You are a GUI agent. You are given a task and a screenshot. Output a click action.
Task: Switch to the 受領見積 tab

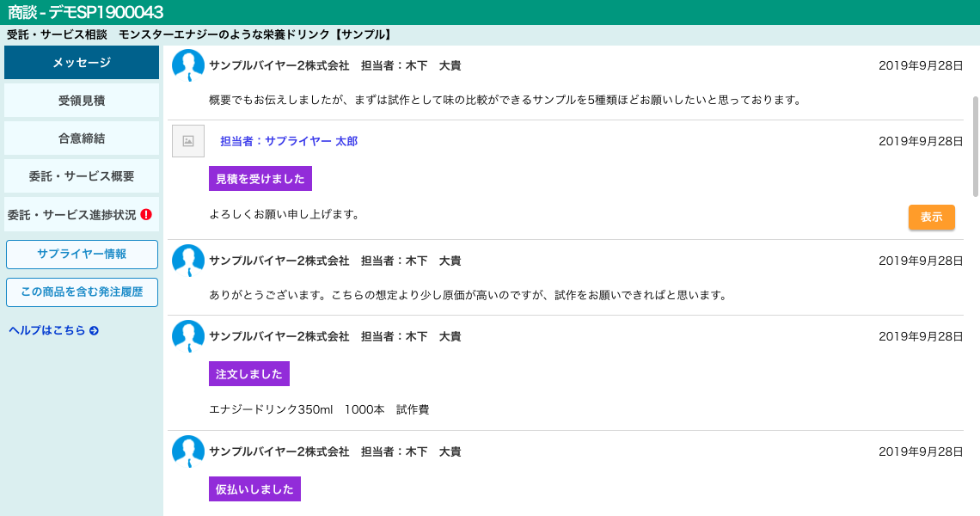[82, 101]
